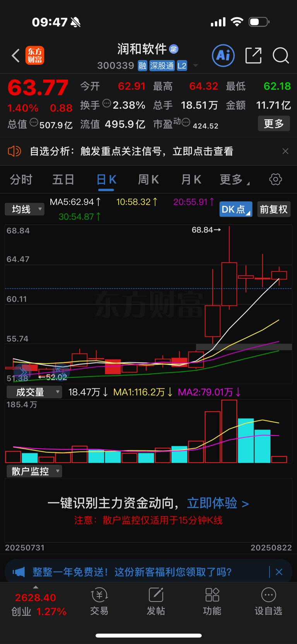Viewport: 297px width, 644px height.
Task: Tap the 63.77 current price
Action: click(x=38, y=88)
